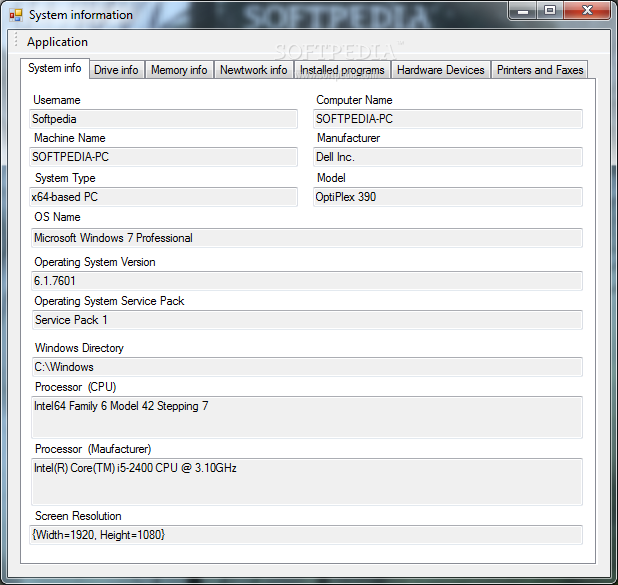Click the 'Operating System Version' label
This screenshot has height=585, width=618.
95,262
